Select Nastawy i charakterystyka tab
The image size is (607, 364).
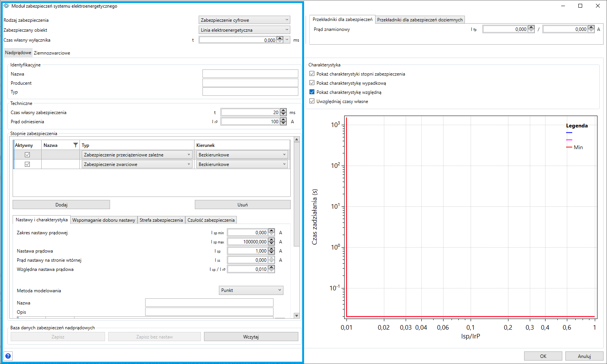(42, 220)
